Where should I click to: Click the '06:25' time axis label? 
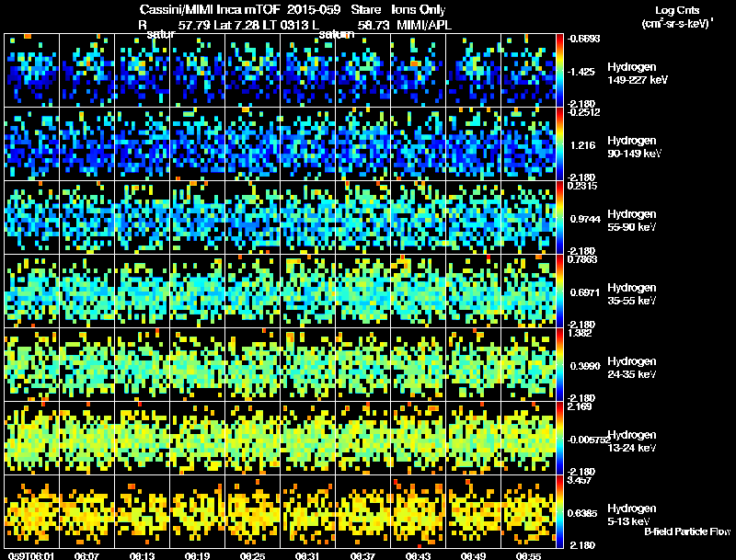click(x=252, y=556)
